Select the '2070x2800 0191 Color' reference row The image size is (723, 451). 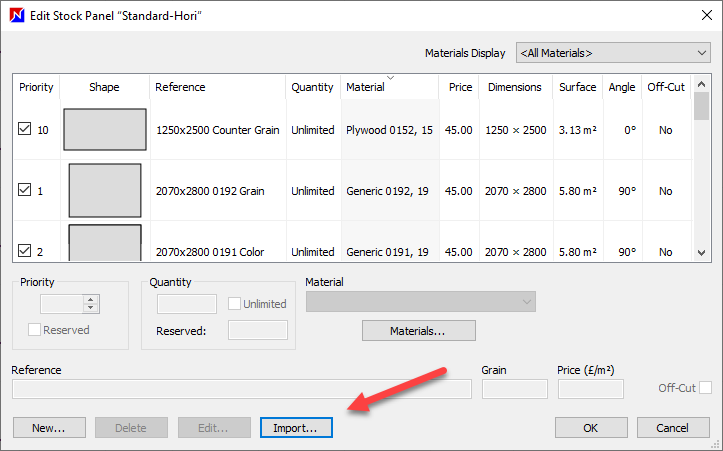[210, 252]
